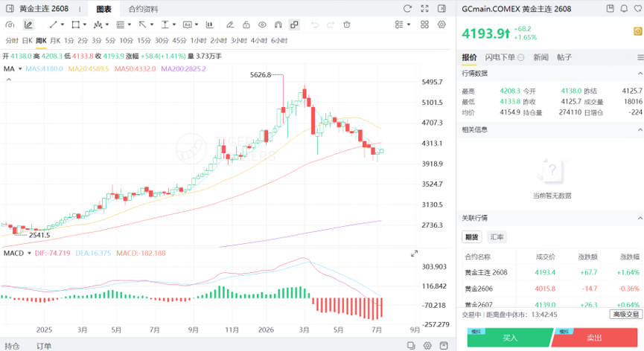
Task: Select the 日K timeframe
Action: pyautogui.click(x=27, y=41)
